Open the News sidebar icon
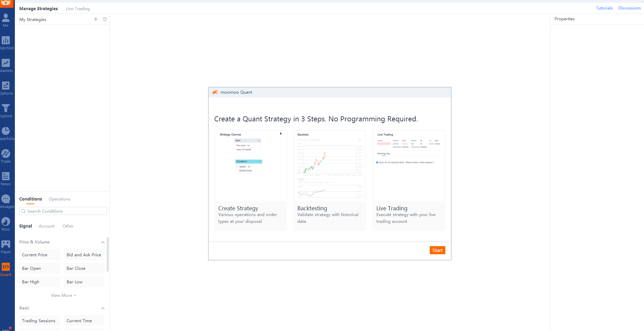This screenshot has width=644, height=331. point(6,177)
